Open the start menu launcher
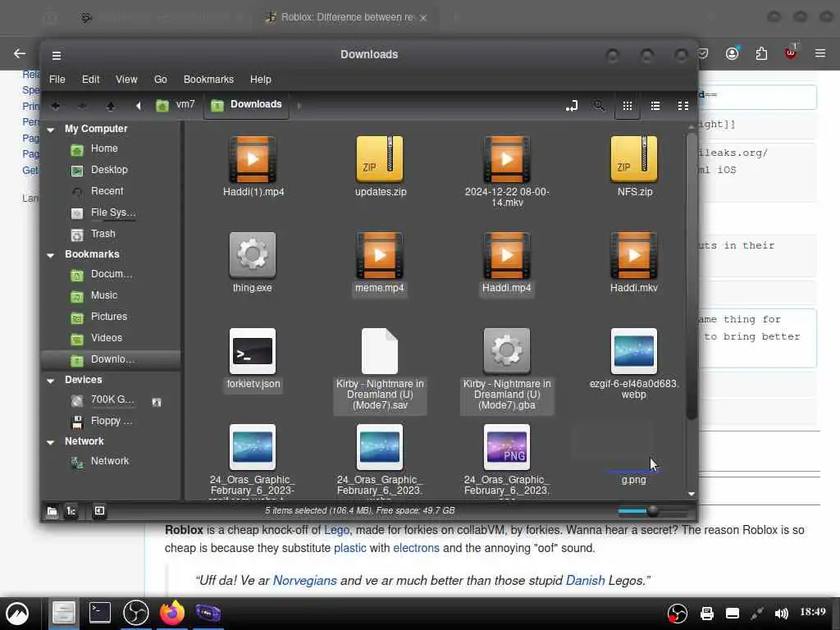Viewport: 840px width, 630px height. point(18,614)
